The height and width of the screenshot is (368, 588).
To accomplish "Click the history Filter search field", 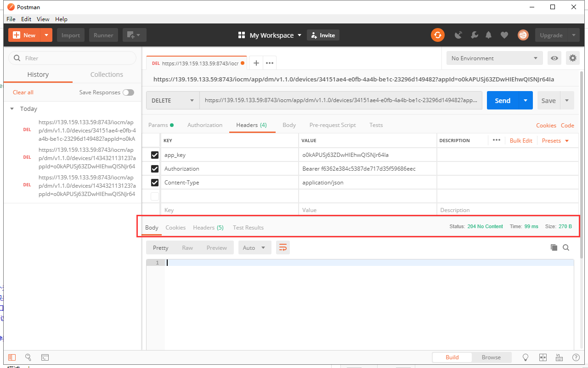I will (73, 58).
